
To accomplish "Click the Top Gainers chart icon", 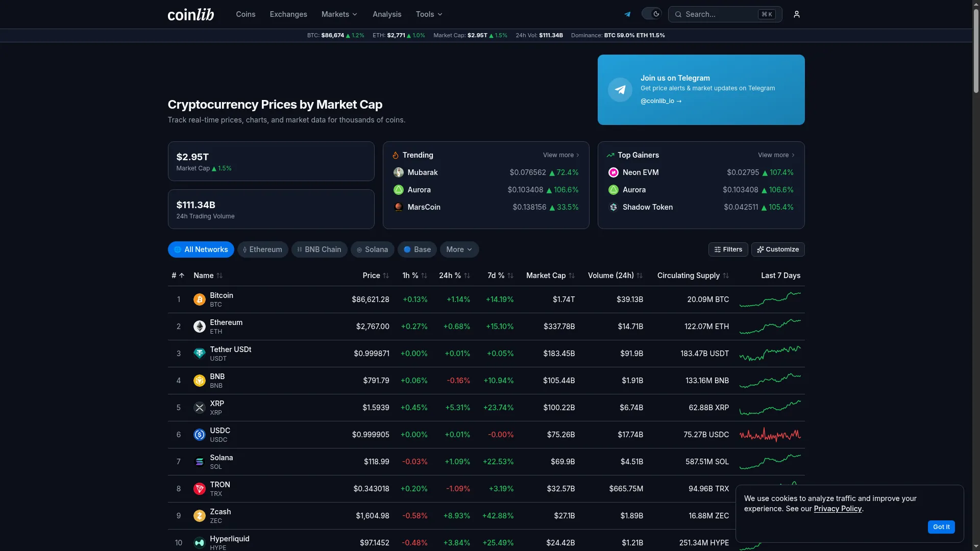I will 610,155.
